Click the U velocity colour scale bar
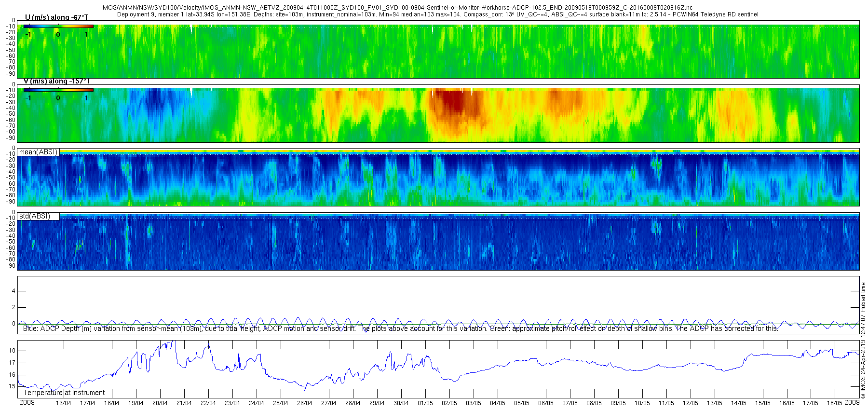 [x=58, y=26]
